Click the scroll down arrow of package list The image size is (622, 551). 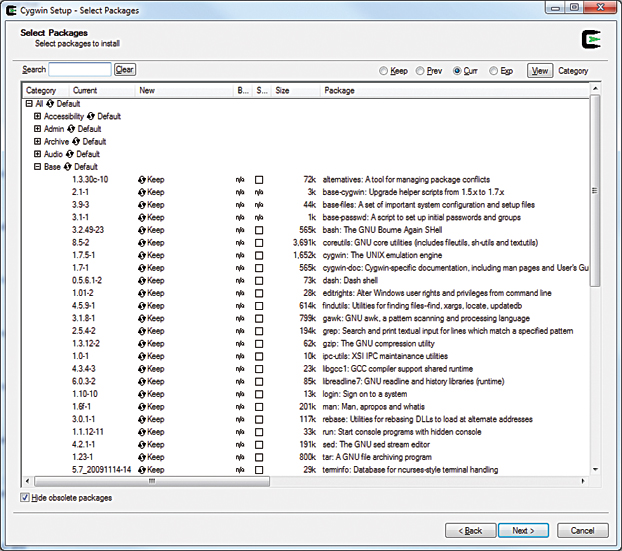[595, 470]
